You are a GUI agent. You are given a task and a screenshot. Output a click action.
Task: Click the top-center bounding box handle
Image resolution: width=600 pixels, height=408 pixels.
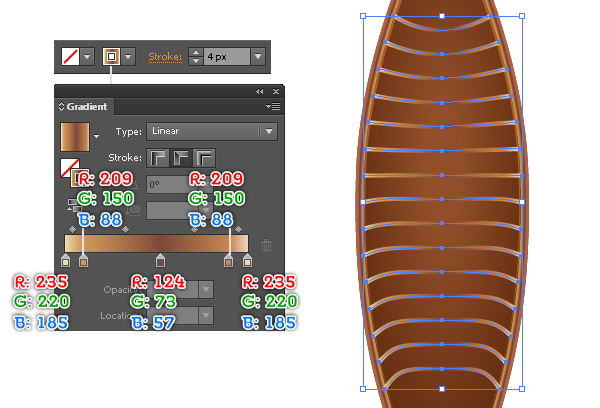(x=442, y=16)
